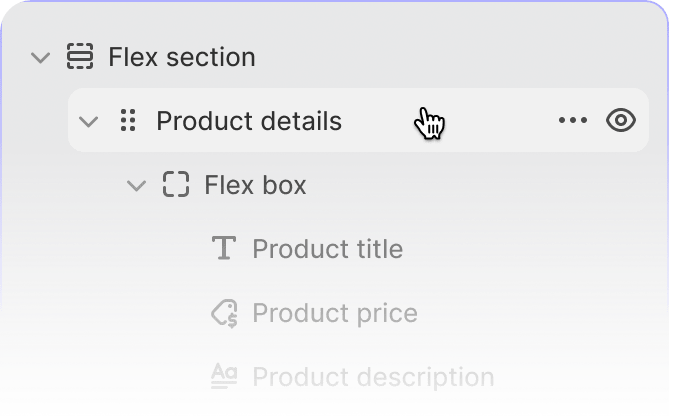
Task: Click the Product price tag icon
Action: click(x=224, y=313)
